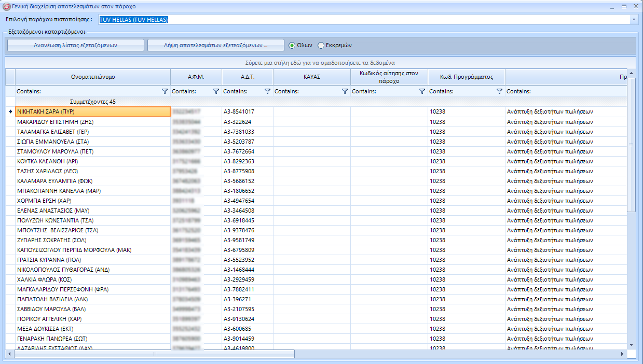The width and height of the screenshot is (643, 364).
Task: Open the certification provider dropdown arrow
Action: click(x=634, y=20)
